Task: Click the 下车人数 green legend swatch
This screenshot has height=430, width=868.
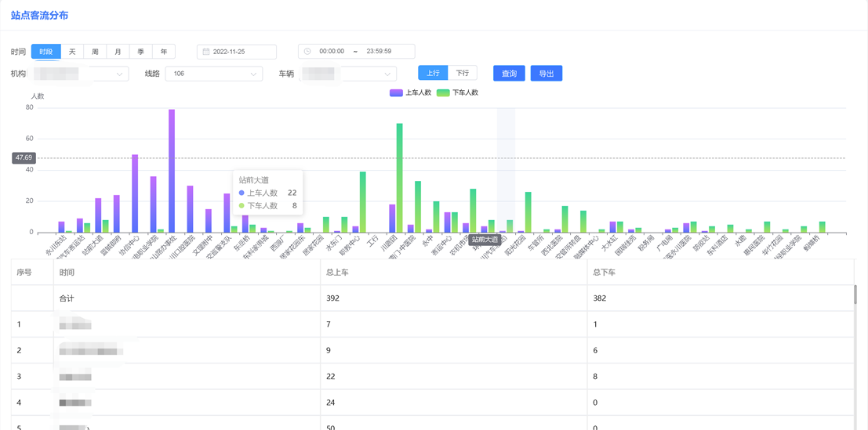Action: (x=443, y=92)
